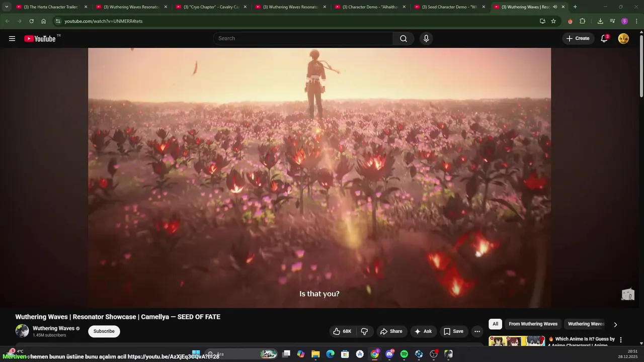Start voice search with the microphone
Viewport: 644px width, 362px height.
[426, 39]
